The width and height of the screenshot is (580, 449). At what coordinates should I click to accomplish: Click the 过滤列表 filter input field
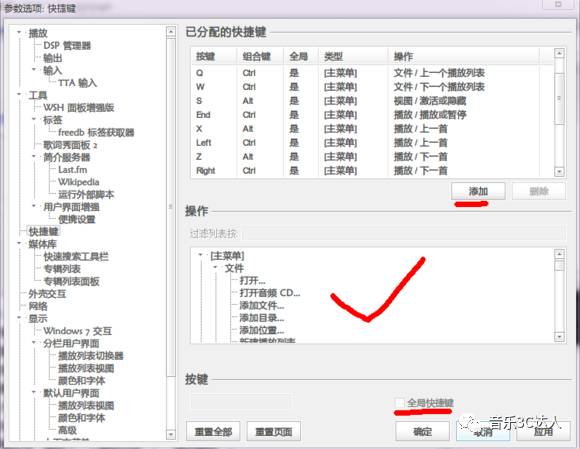376,233
